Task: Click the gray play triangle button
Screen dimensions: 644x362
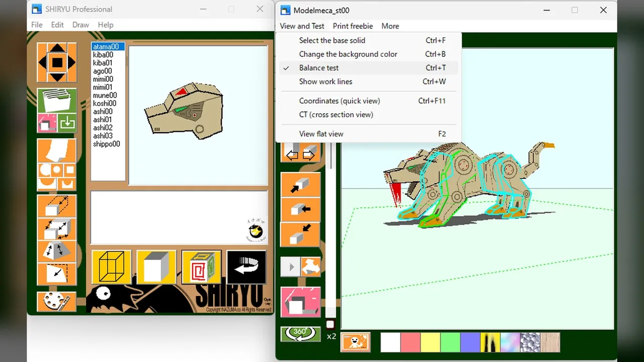Action: tap(291, 266)
